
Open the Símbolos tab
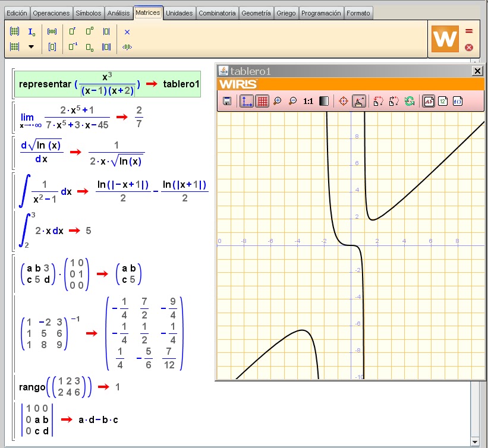click(89, 13)
